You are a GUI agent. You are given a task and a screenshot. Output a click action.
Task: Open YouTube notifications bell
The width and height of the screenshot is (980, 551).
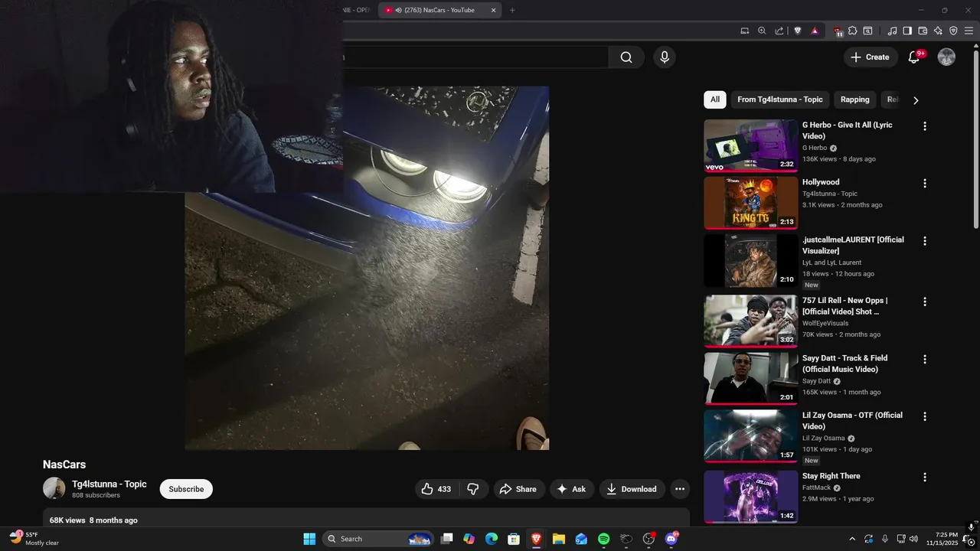tap(913, 57)
